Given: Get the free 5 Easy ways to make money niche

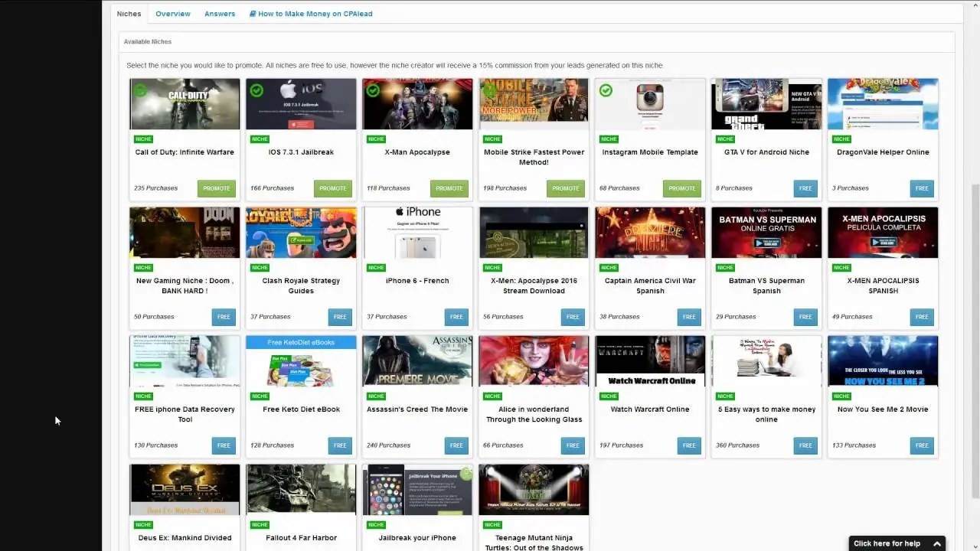Looking at the screenshot, I should [805, 445].
